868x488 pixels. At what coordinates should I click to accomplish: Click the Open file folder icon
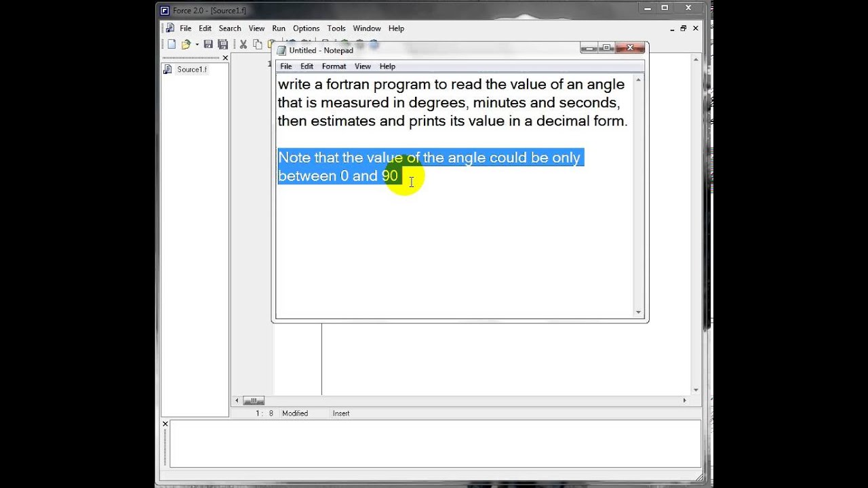pos(186,44)
